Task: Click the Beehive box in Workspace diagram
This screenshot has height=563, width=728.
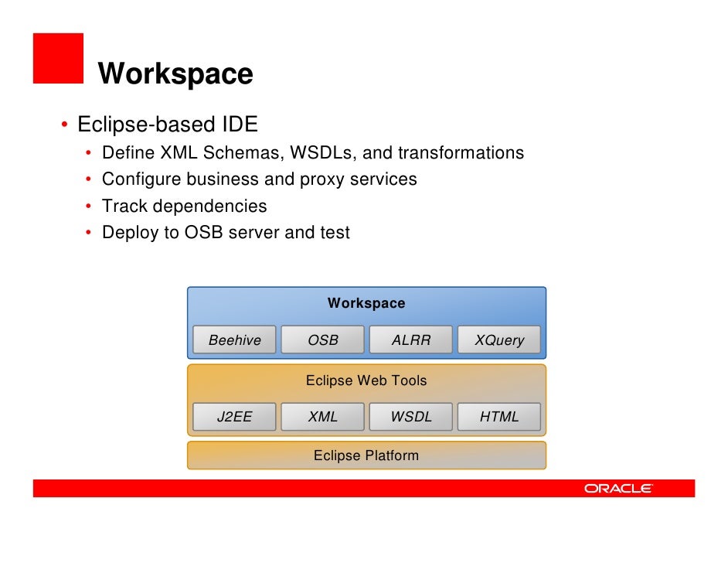Action: click(x=234, y=340)
